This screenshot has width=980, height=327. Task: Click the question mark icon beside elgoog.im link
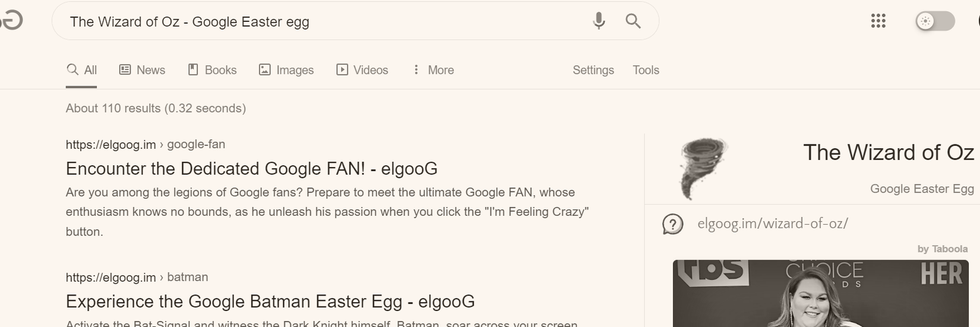tap(672, 224)
